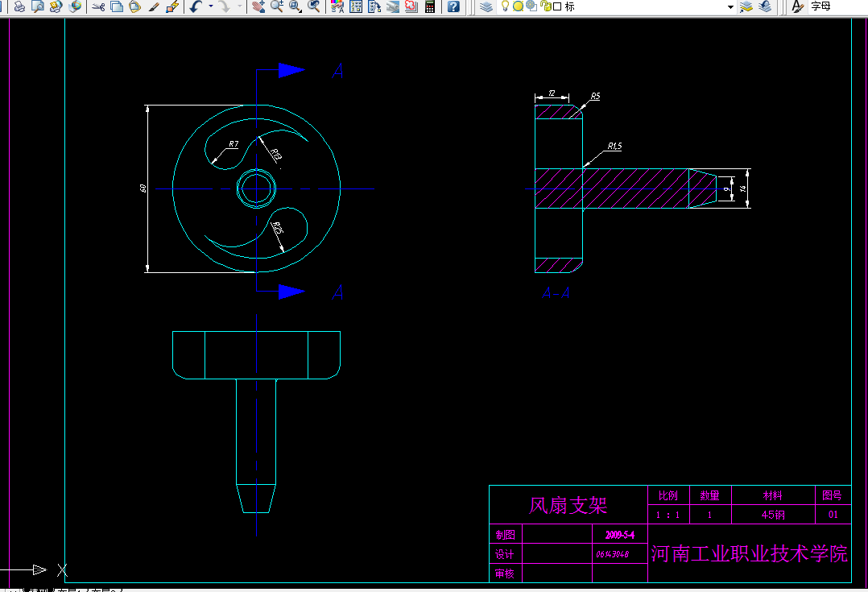
Task: Toggle viewport freeze for current layer
Action: (531, 6)
